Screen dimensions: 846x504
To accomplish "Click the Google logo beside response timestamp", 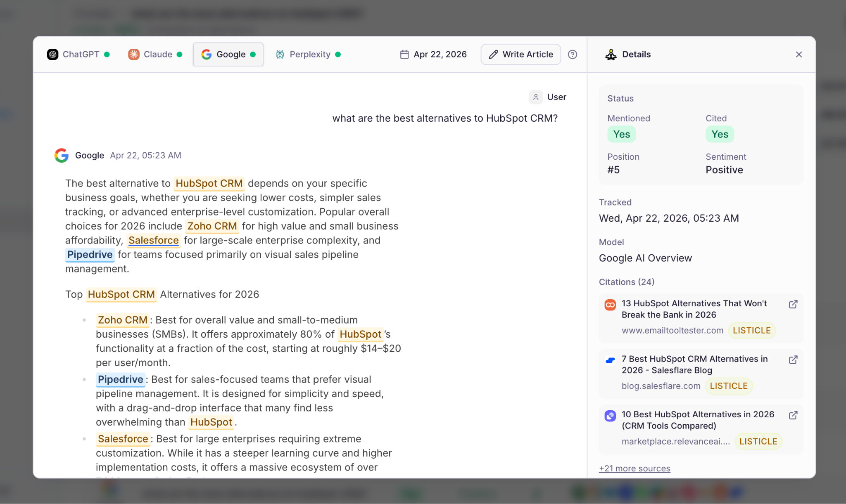I will (x=62, y=156).
